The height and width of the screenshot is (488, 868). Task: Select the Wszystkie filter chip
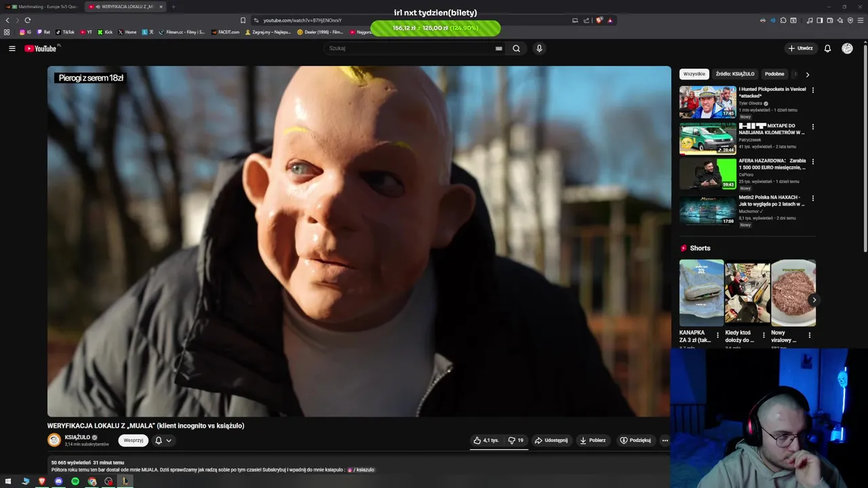pyautogui.click(x=694, y=74)
